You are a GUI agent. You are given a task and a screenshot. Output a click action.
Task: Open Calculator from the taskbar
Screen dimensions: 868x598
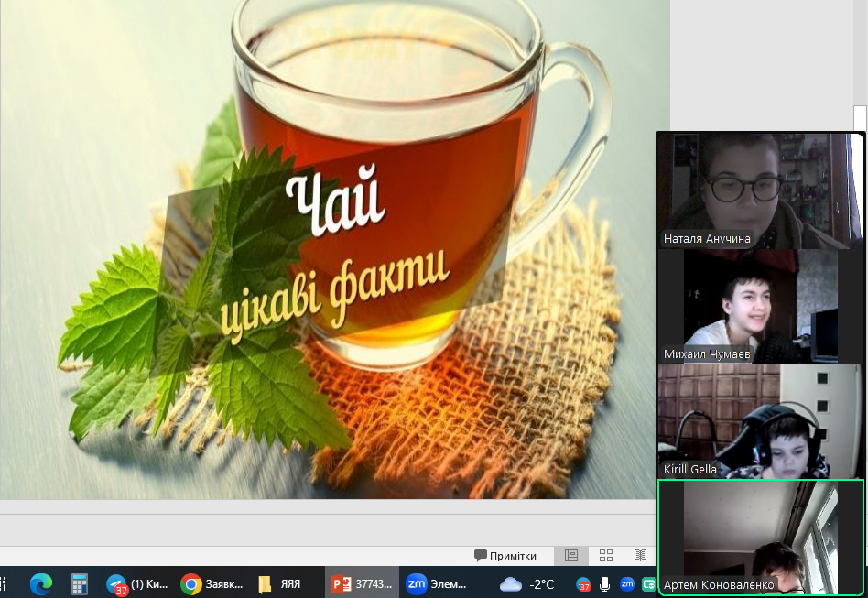(79, 584)
